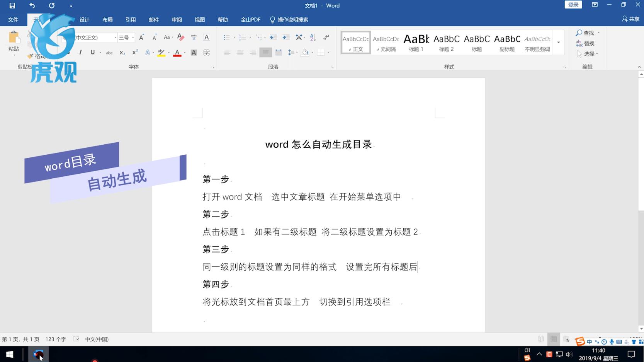644x362 pixels.
Task: Center the text
Action: pos(240,53)
